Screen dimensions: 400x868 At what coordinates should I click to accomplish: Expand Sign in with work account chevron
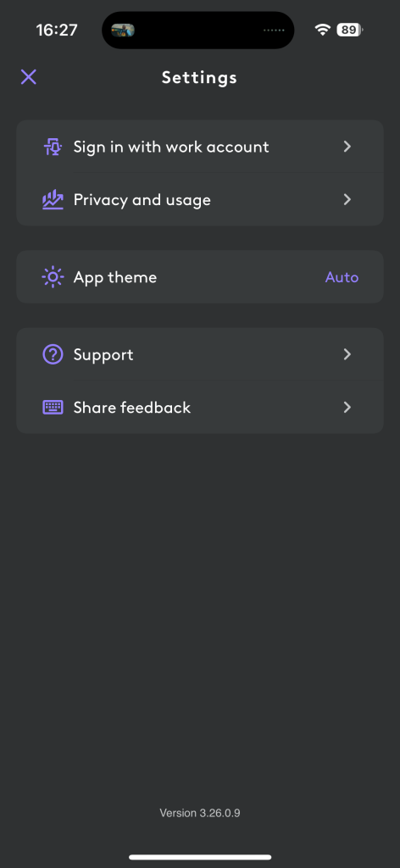[x=347, y=147]
